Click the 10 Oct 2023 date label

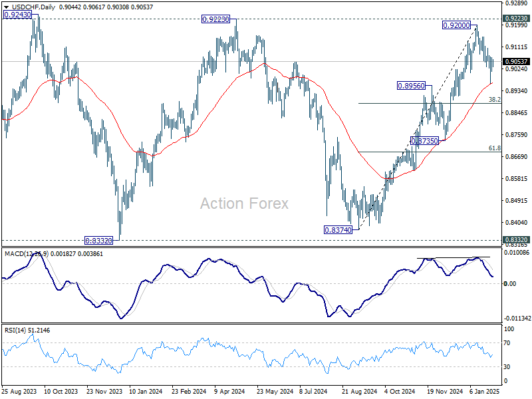[x=61, y=391]
